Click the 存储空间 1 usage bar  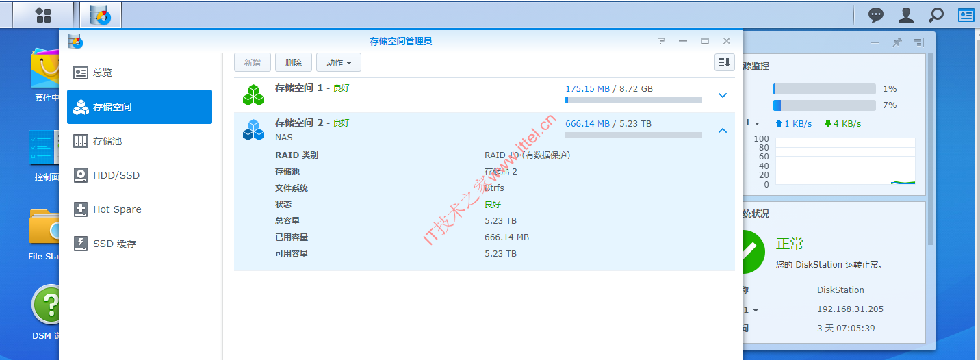pos(634,100)
